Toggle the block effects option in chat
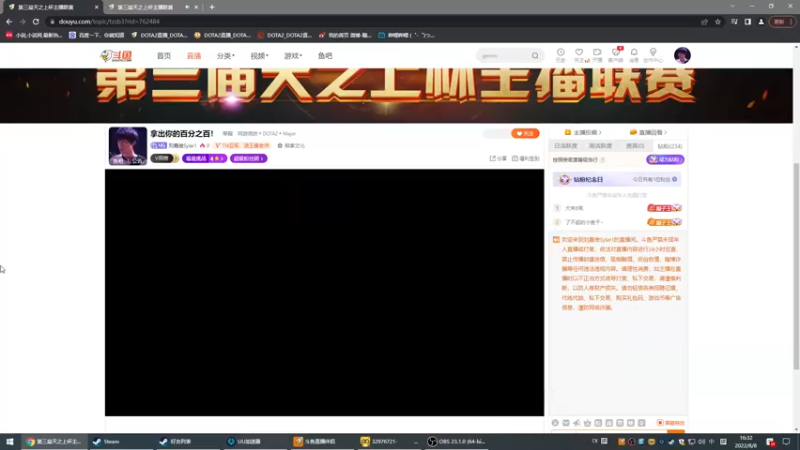 [670, 423]
